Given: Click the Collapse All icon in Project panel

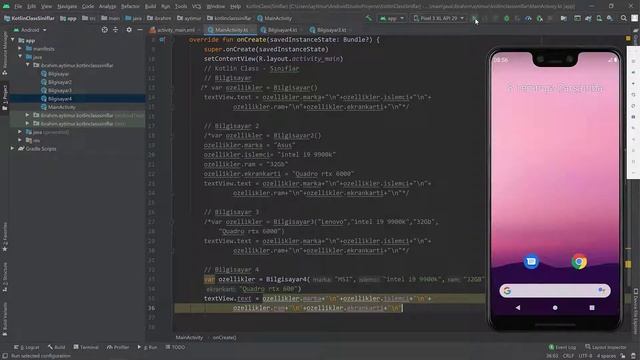Looking at the screenshot, I should [116, 30].
